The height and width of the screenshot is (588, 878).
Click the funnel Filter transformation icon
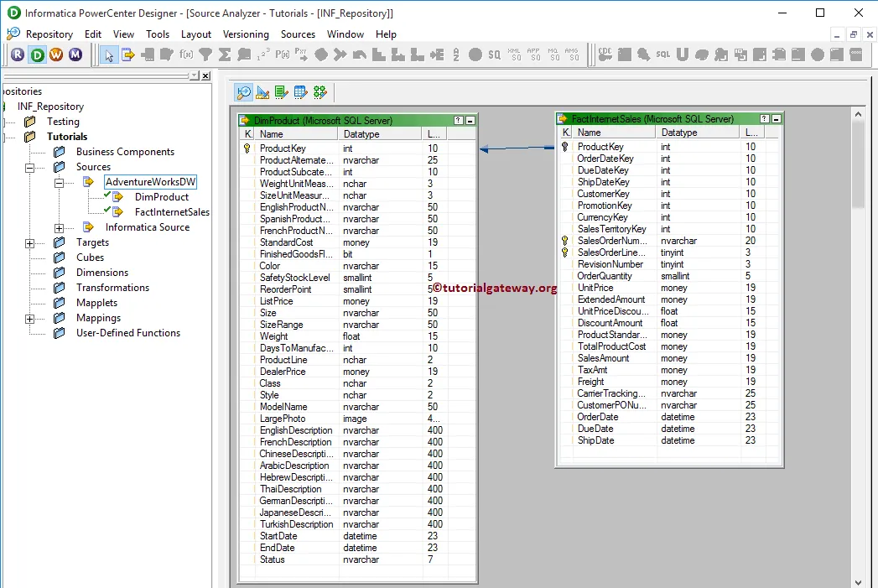[205, 55]
